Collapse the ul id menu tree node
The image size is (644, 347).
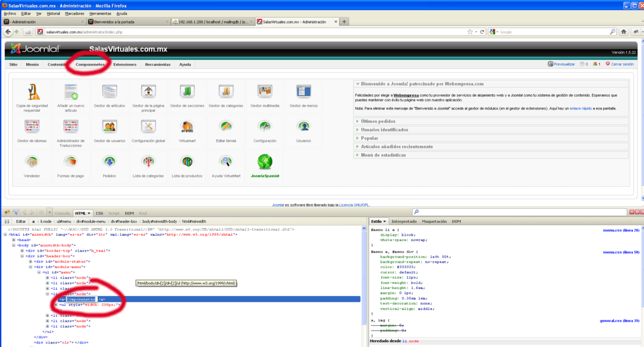coord(39,272)
